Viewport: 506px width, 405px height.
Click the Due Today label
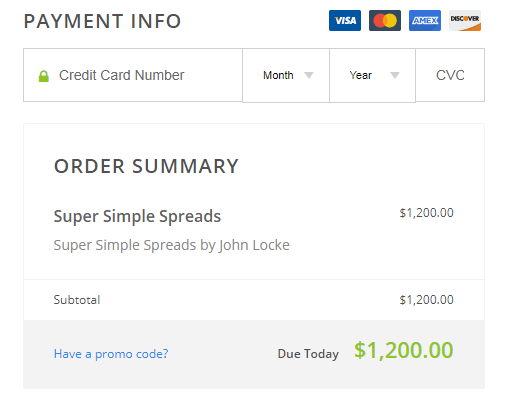[x=308, y=354]
